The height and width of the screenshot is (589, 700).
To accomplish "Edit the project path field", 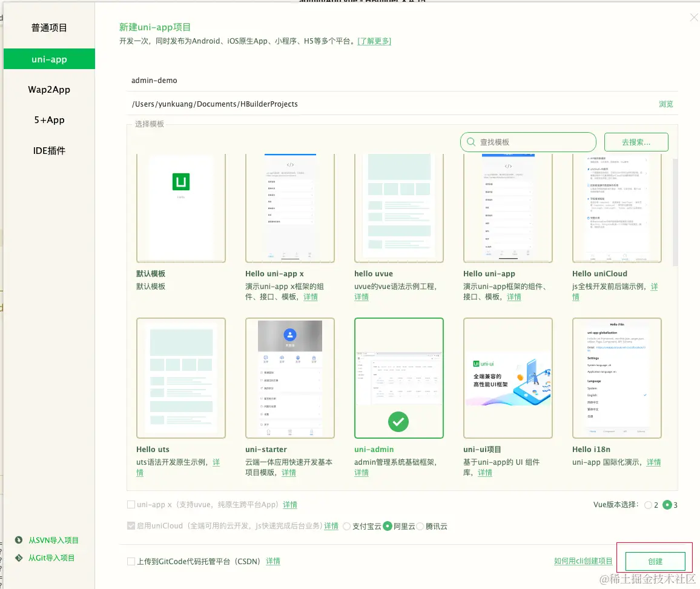I will tap(391, 104).
